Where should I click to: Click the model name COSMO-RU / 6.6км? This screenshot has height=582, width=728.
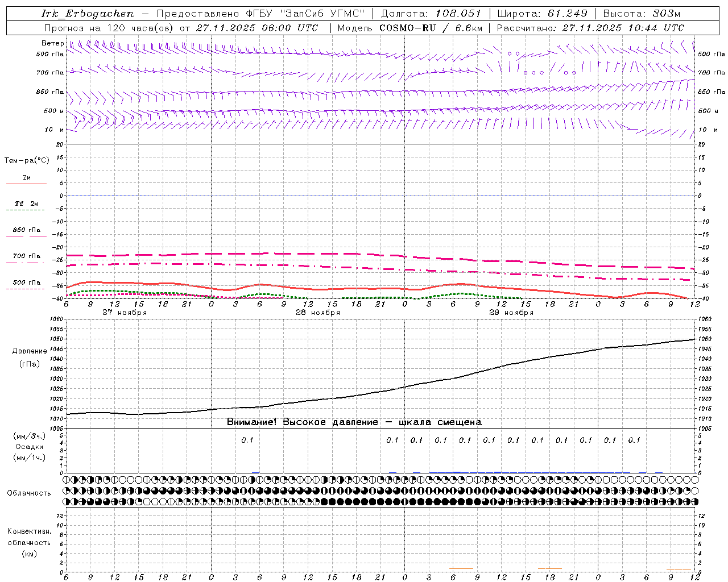(x=431, y=28)
